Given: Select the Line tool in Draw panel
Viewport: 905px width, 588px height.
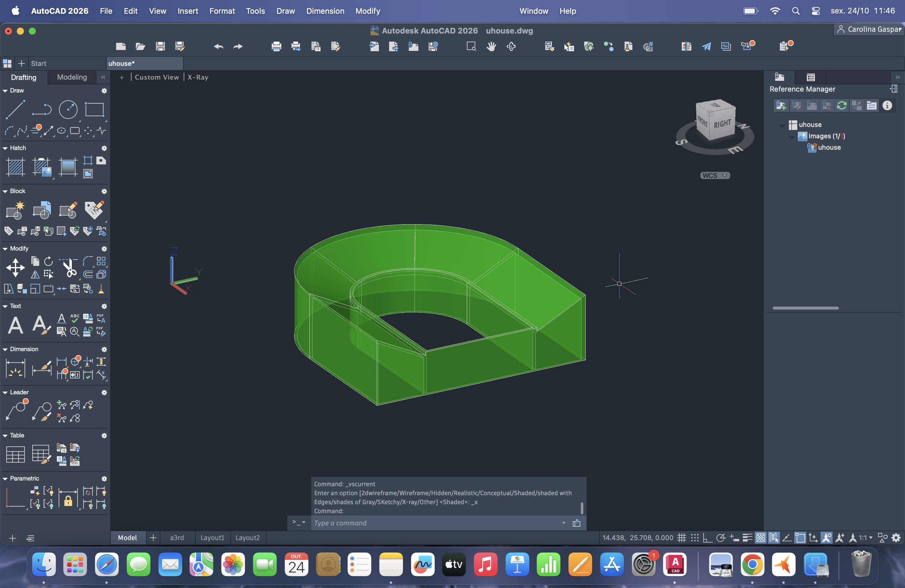Looking at the screenshot, I should tap(15, 110).
